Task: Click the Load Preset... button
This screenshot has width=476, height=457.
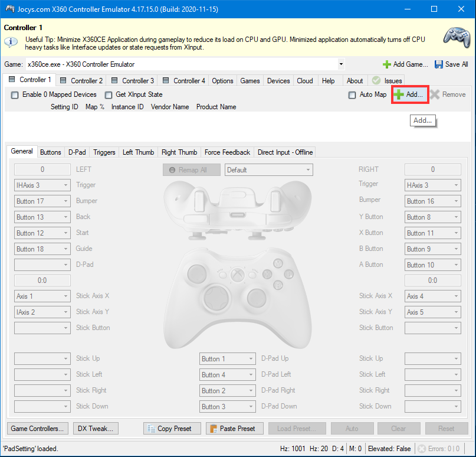Action: click(x=297, y=429)
